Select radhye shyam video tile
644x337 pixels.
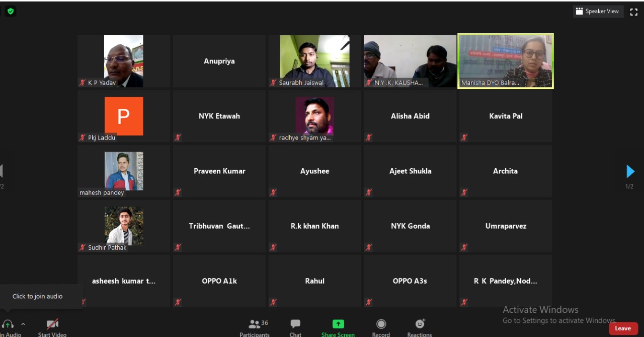315,116
